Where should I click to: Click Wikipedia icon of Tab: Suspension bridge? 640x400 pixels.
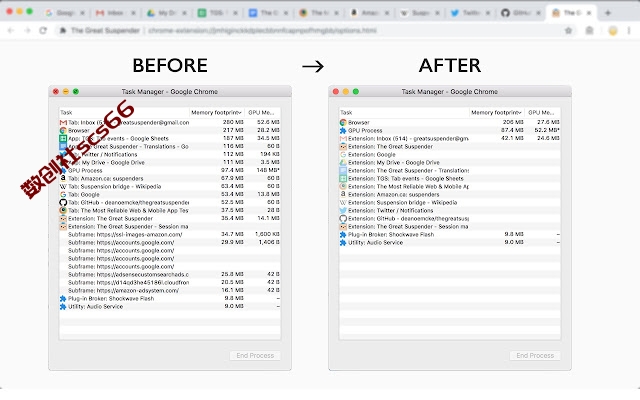tap(63, 187)
